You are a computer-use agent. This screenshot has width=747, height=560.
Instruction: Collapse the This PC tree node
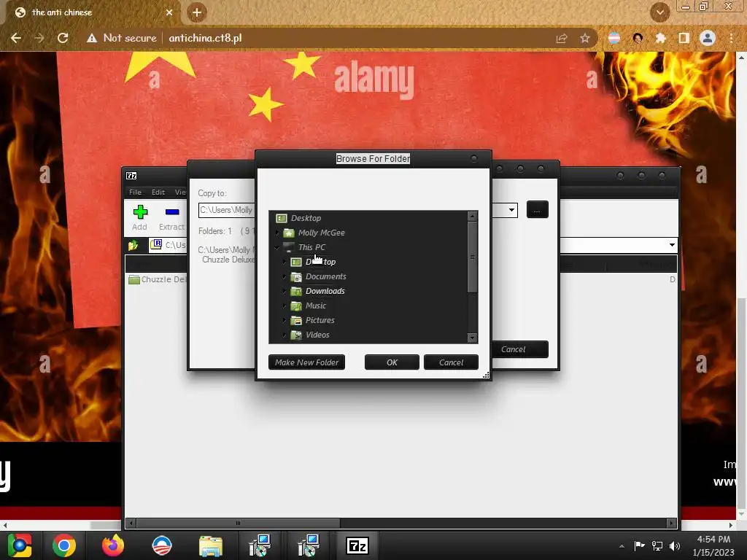tap(277, 247)
